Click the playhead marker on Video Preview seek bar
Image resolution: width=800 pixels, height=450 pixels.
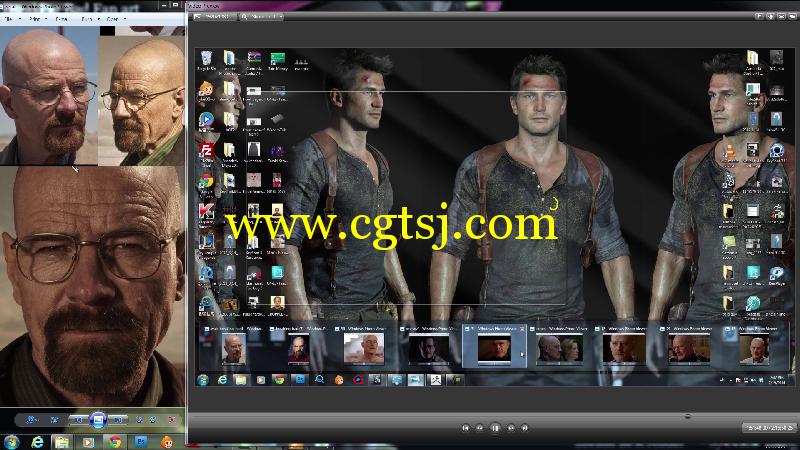pyautogui.click(x=687, y=416)
